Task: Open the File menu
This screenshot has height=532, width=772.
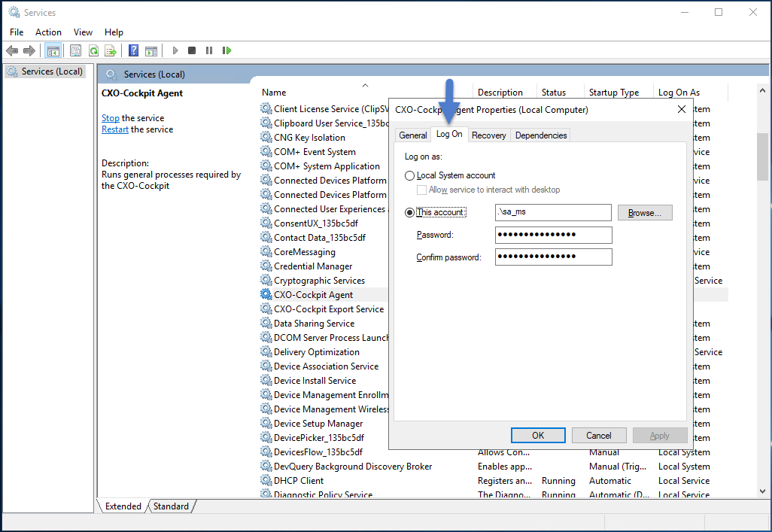Action: (x=17, y=32)
